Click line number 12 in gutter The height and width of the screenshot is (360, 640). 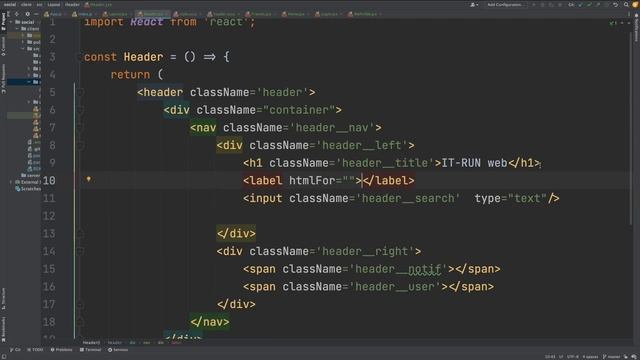coord(49,216)
